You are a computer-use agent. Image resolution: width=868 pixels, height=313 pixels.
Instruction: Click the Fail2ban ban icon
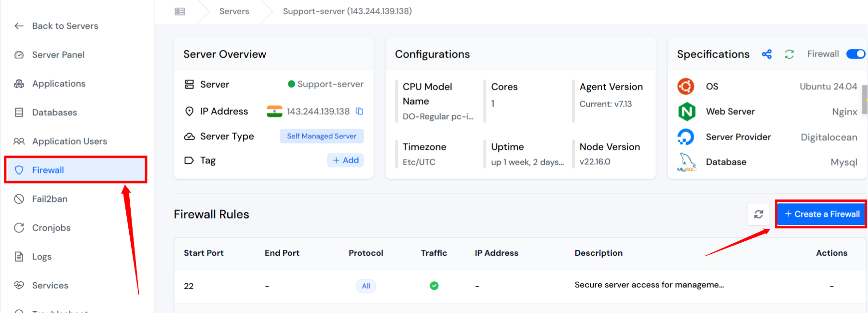coord(19,199)
